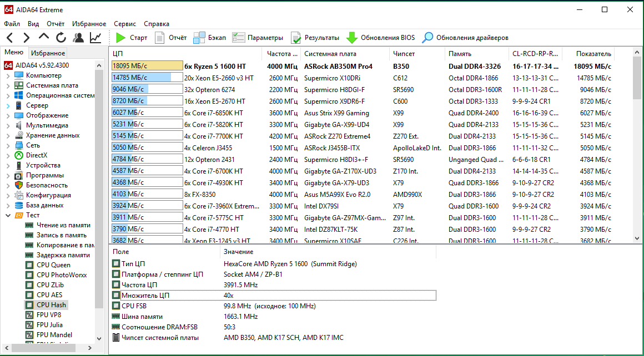Open the Вид menu

[33, 24]
